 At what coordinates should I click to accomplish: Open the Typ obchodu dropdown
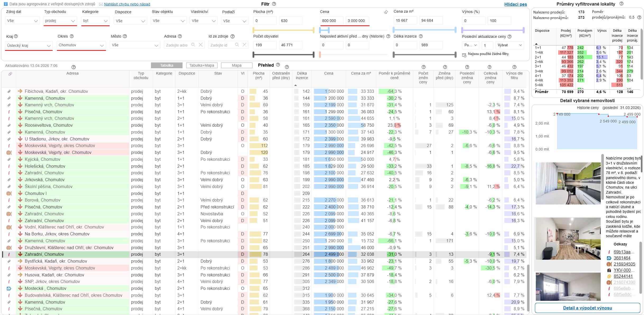pyautogui.click(x=60, y=21)
